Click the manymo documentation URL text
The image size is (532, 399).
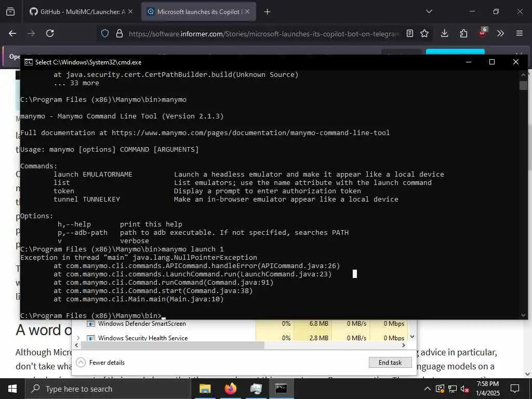pos(250,132)
